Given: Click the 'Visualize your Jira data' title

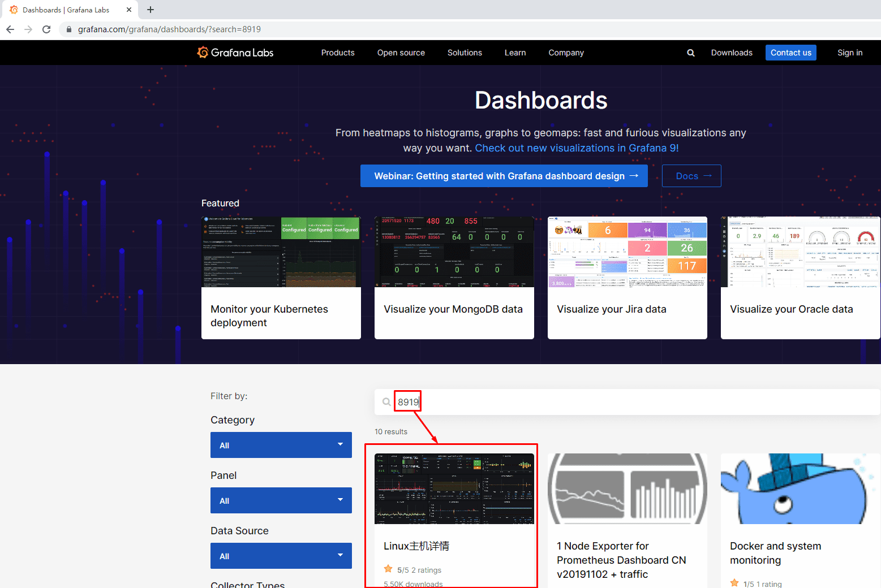Looking at the screenshot, I should click(612, 309).
